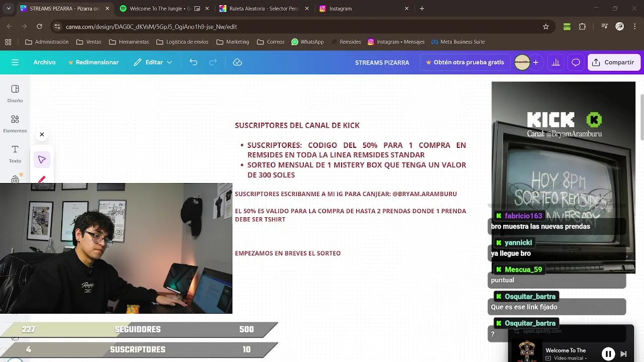Image resolution: width=644 pixels, height=362 pixels.
Task: Click fabricio163 chat username
Action: pos(523,216)
